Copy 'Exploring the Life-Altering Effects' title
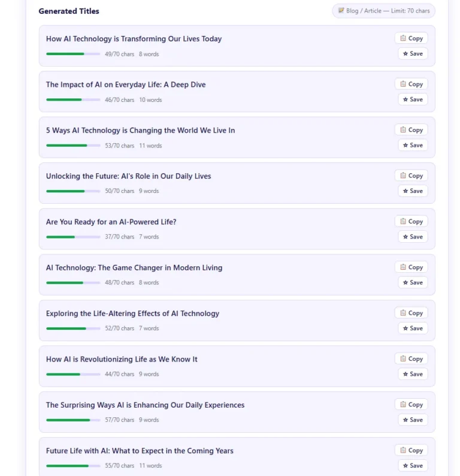The width and height of the screenshot is (460, 476). 411,313
